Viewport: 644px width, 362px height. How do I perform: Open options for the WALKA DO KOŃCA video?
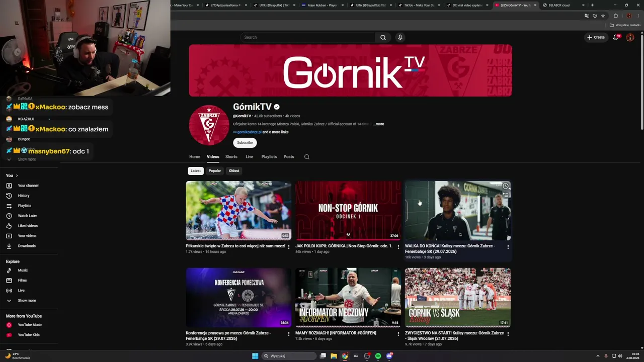(508, 247)
